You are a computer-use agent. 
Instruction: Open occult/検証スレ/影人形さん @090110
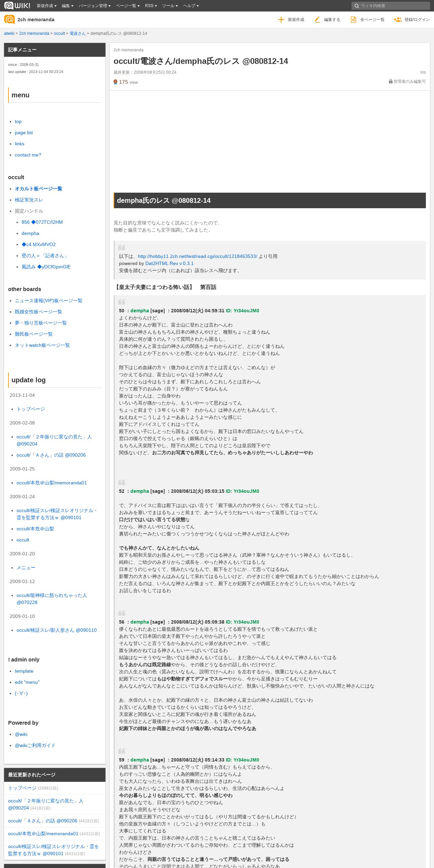pos(56,630)
